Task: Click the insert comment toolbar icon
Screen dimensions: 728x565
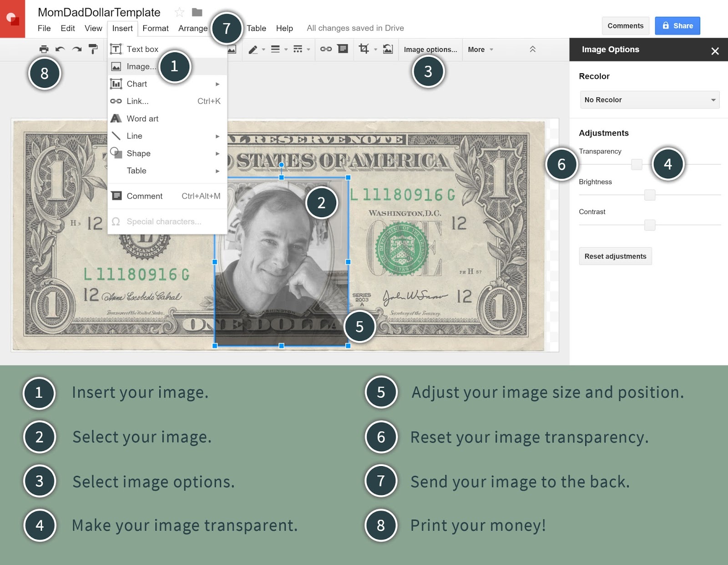Action: pyautogui.click(x=343, y=49)
